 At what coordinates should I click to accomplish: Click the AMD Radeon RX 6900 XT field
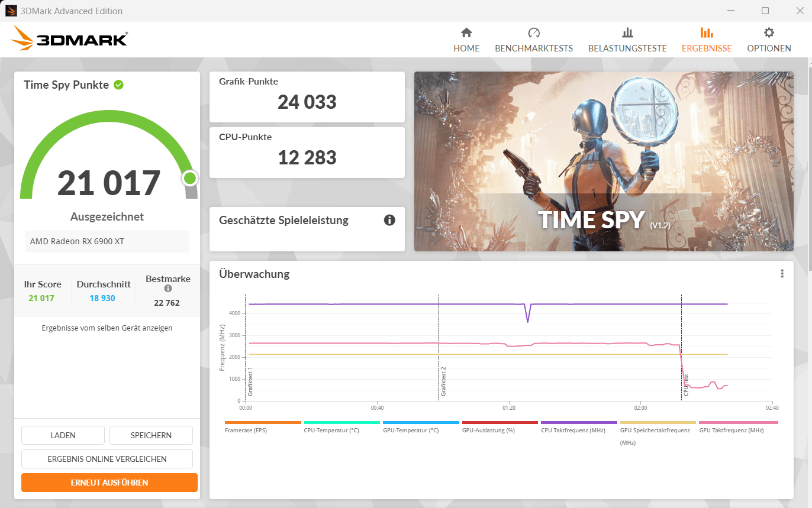[107, 241]
